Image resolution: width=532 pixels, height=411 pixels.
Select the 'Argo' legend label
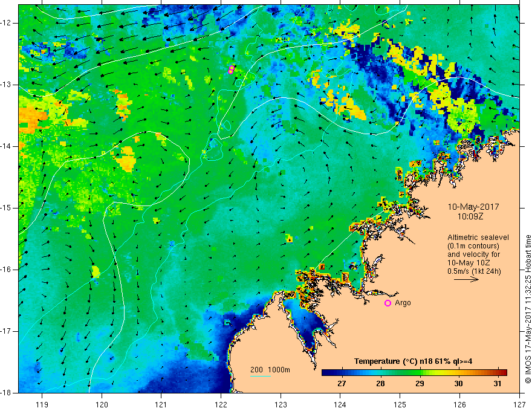tap(403, 303)
